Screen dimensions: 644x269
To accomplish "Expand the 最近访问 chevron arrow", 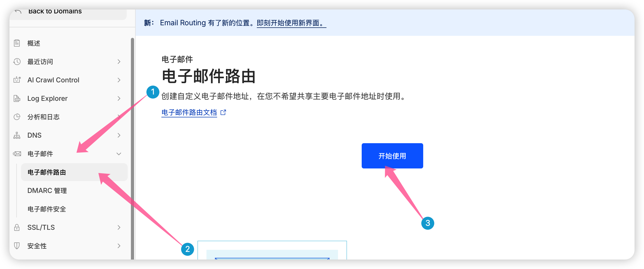I will [x=119, y=62].
